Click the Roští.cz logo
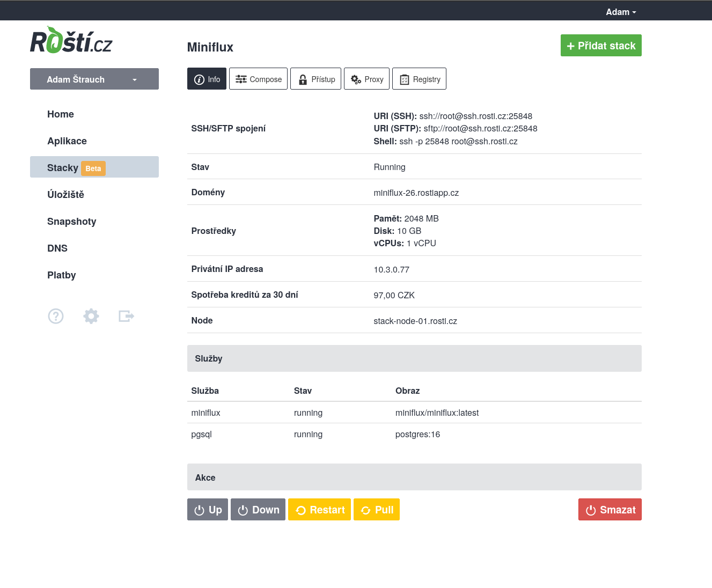Viewport: 712px width, 588px height. (71, 40)
